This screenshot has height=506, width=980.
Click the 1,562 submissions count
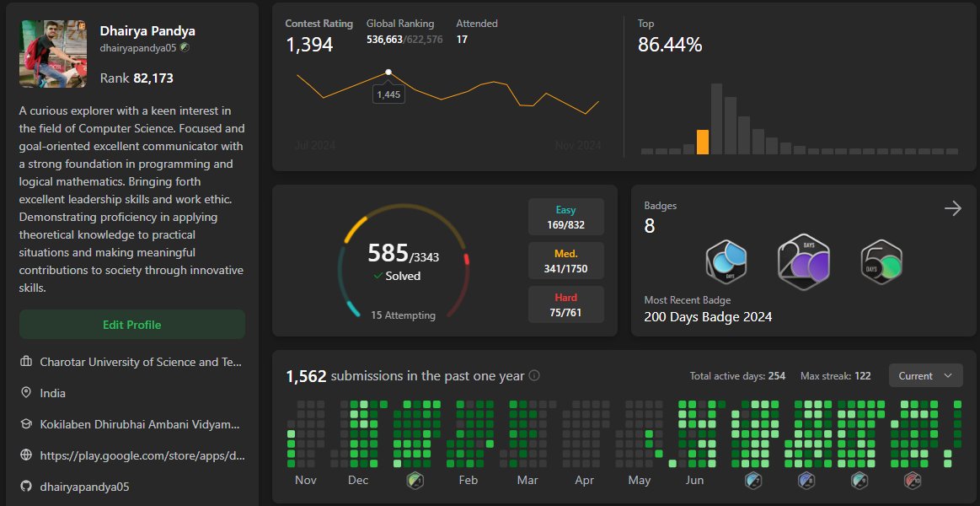coord(306,376)
